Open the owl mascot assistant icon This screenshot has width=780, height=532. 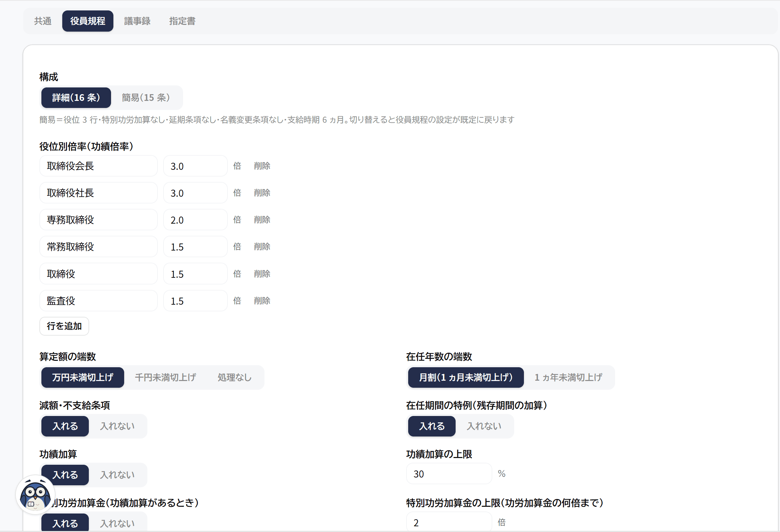(35, 495)
